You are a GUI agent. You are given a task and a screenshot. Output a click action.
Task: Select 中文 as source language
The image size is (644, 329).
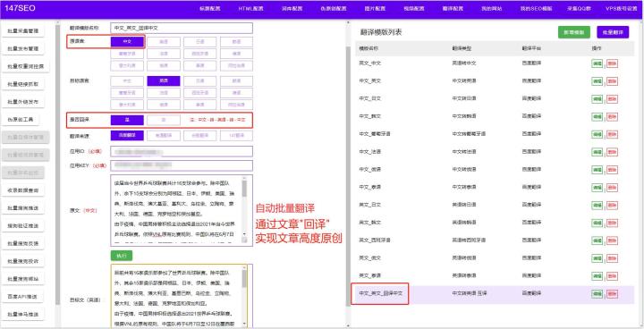point(127,41)
